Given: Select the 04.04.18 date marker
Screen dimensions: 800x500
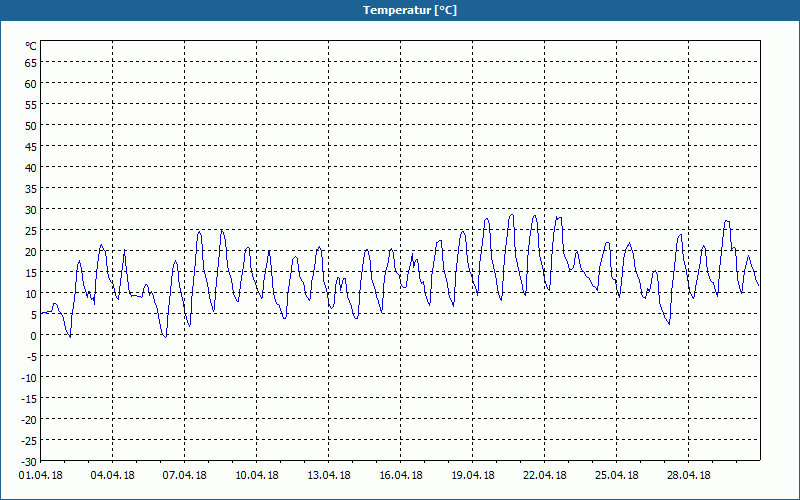Looking at the screenshot, I should 113,476.
